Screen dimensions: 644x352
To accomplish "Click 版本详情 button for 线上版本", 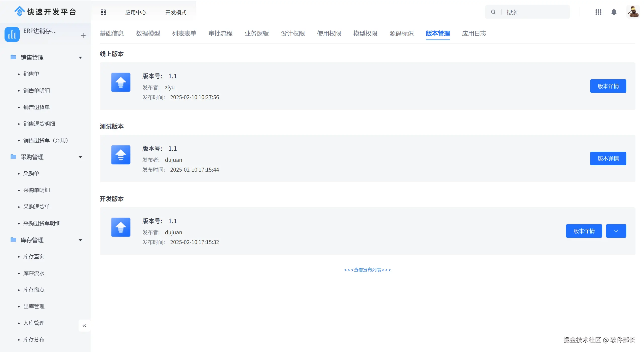I will click(x=608, y=86).
